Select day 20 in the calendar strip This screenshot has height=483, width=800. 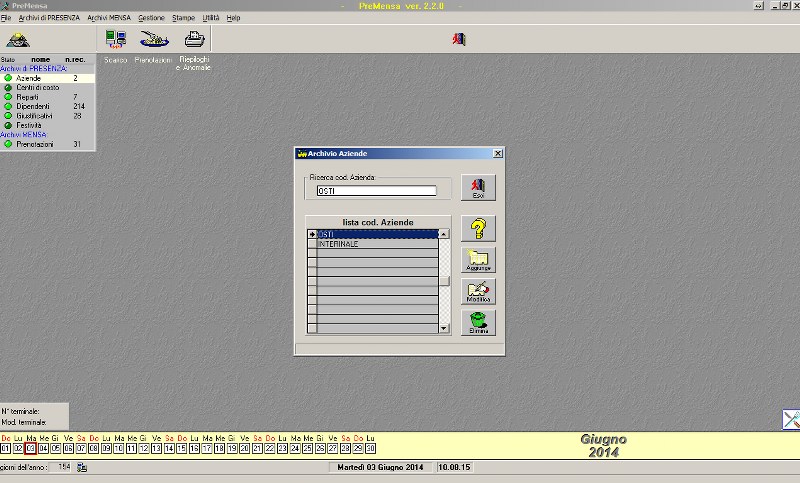coord(244,448)
